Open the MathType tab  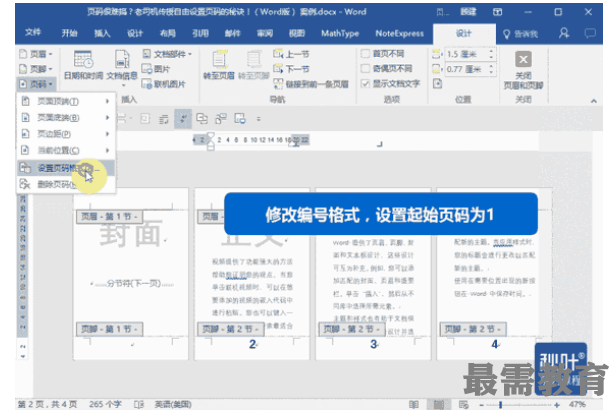tap(340, 33)
